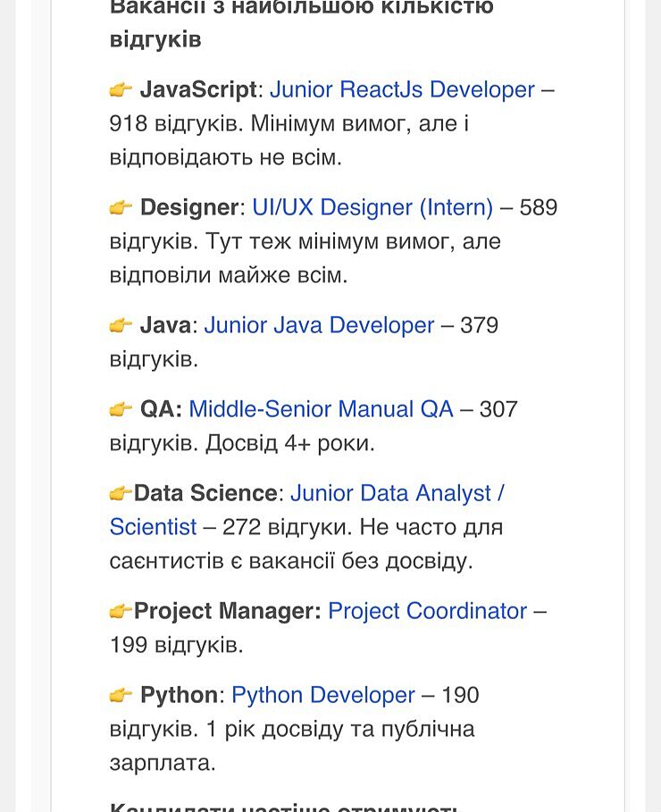Click the pointing hand emoji before Java
Viewport: 661px width, 812px height.
[x=121, y=326]
